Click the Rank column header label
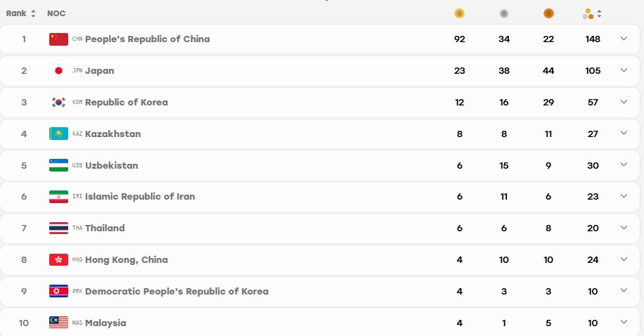The height and width of the screenshot is (336, 644). pos(16,13)
